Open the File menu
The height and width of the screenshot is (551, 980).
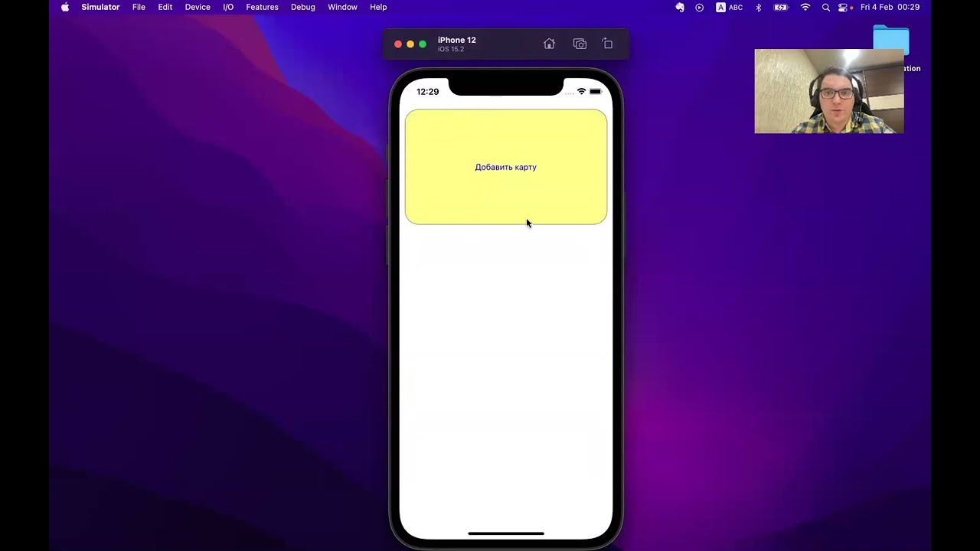pyautogui.click(x=139, y=7)
